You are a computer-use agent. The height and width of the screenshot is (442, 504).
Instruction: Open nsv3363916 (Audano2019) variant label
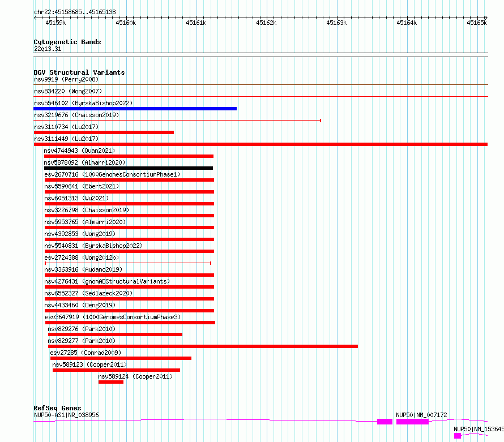click(84, 269)
